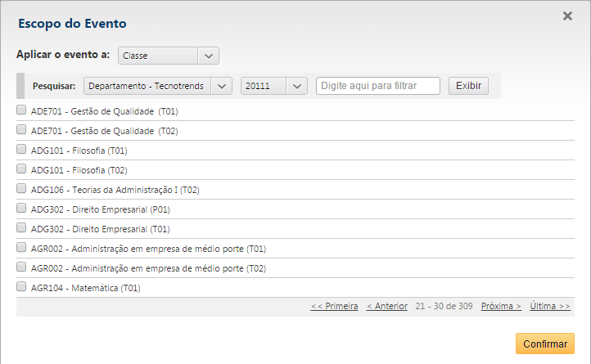
Task: Click the filter text input field
Action: coord(378,86)
